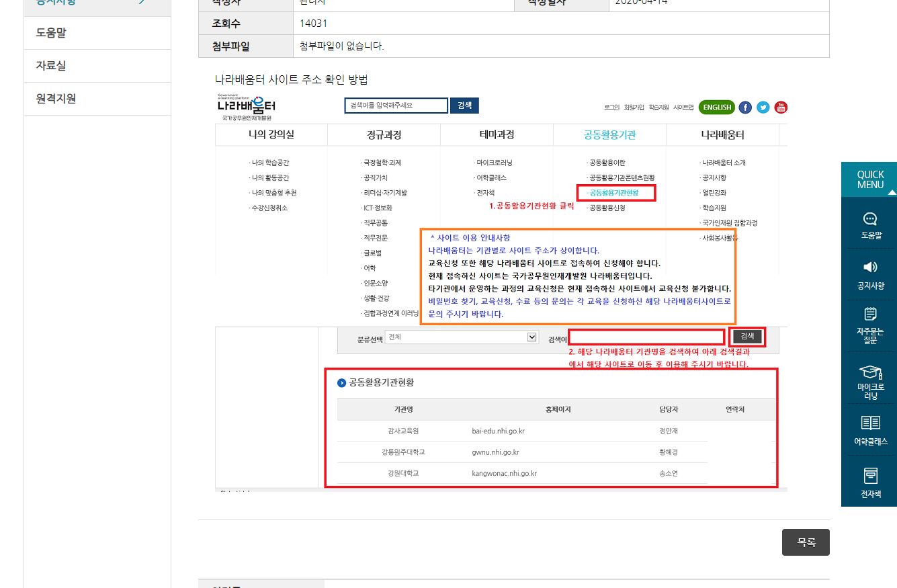Click 공동활용신청 submenu item in guide image

[607, 208]
